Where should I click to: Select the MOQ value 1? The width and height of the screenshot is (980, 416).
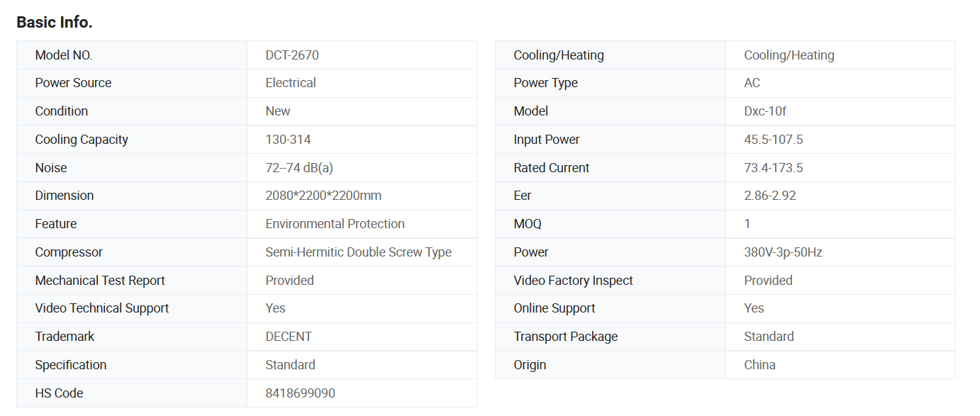[x=747, y=224]
